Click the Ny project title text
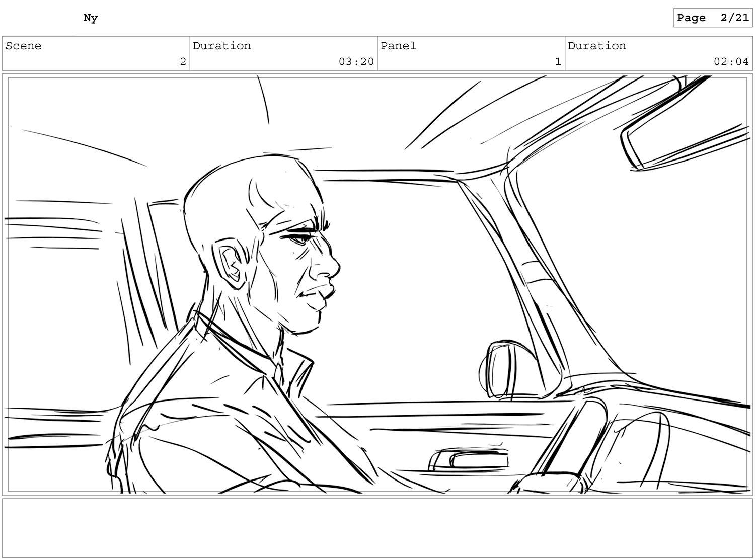 coord(91,18)
